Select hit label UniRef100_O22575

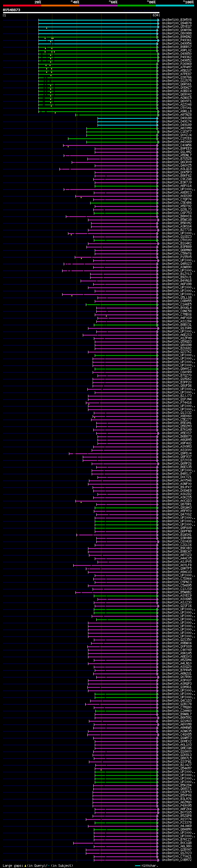(x=177, y=81)
